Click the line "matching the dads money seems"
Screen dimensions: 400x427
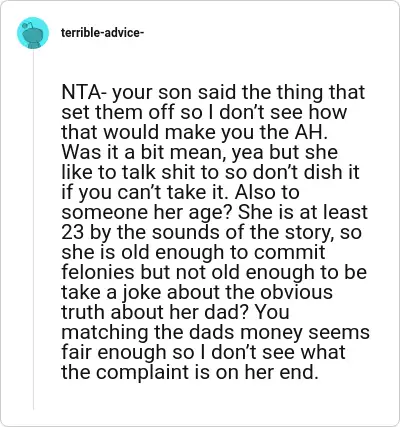point(215,332)
